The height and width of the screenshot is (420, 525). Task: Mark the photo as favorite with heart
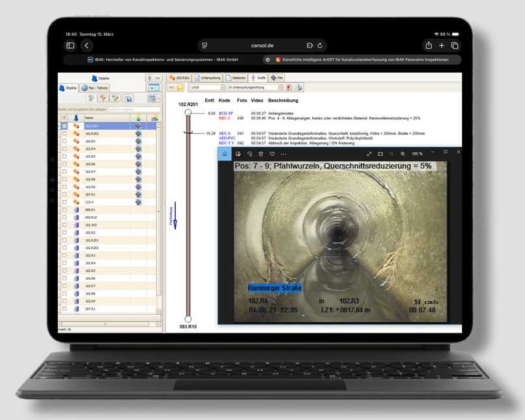(272, 154)
